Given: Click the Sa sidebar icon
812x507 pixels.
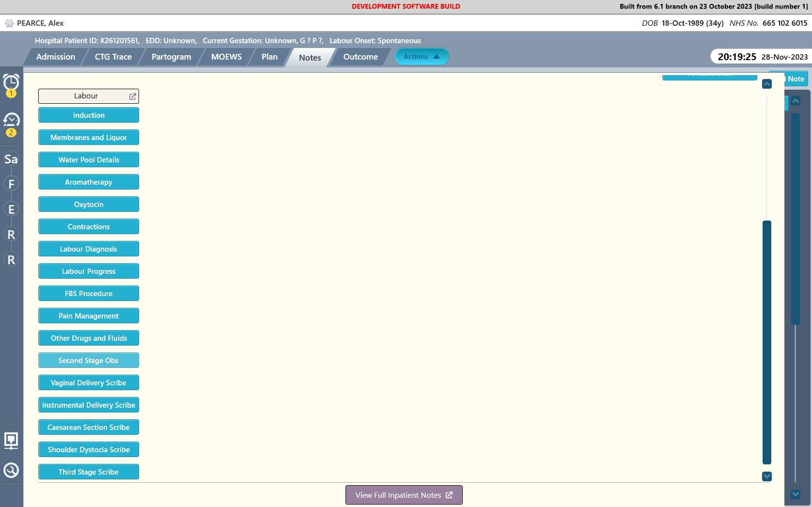Looking at the screenshot, I should coord(11,159).
